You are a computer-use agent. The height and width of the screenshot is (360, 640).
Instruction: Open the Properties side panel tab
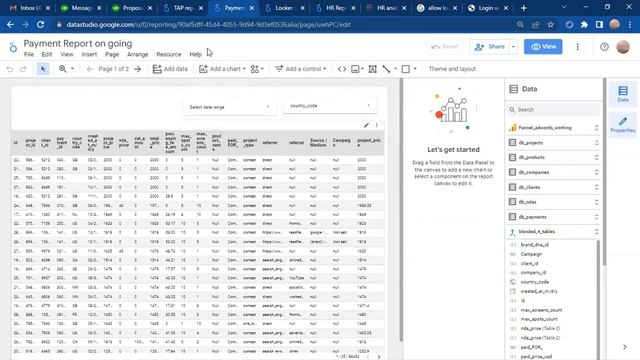tap(623, 124)
